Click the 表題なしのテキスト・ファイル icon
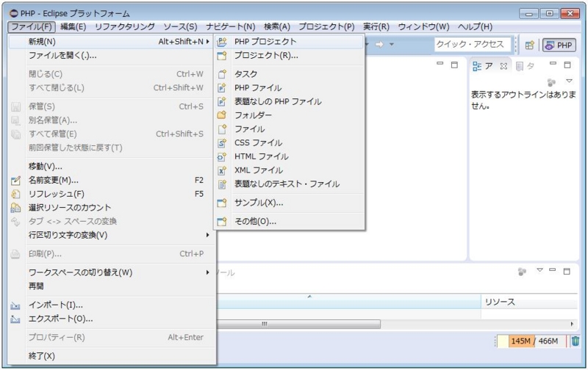 [x=222, y=184]
